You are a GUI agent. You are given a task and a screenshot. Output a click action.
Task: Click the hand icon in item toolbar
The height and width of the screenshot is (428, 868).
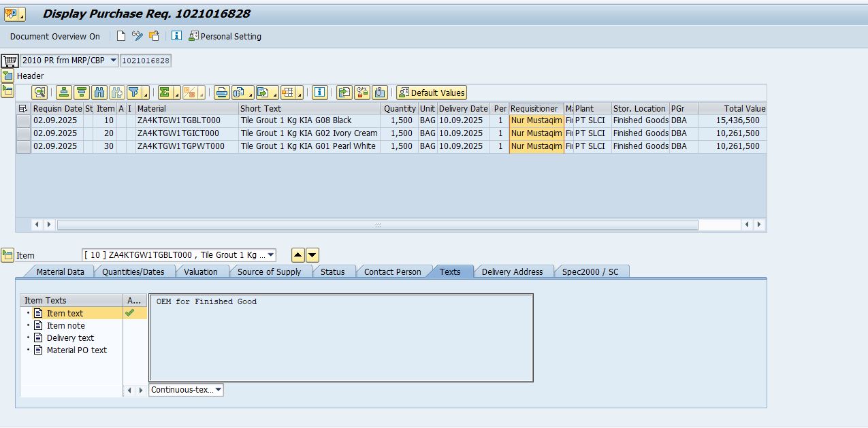pyautogui.click(x=380, y=93)
